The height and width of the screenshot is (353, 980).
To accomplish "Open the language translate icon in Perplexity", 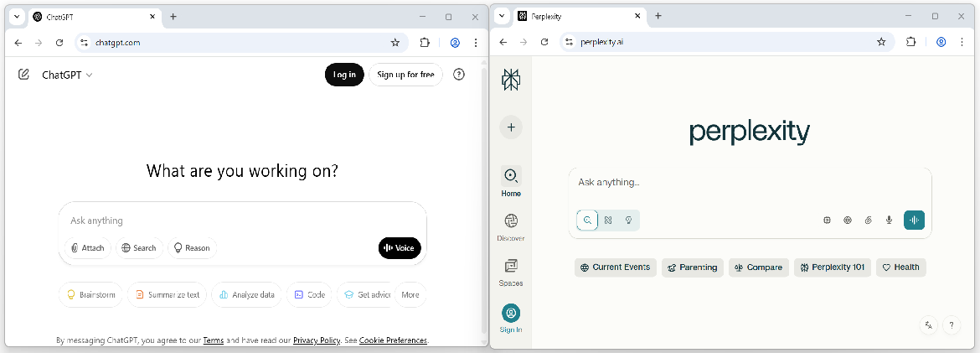I will click(x=929, y=324).
